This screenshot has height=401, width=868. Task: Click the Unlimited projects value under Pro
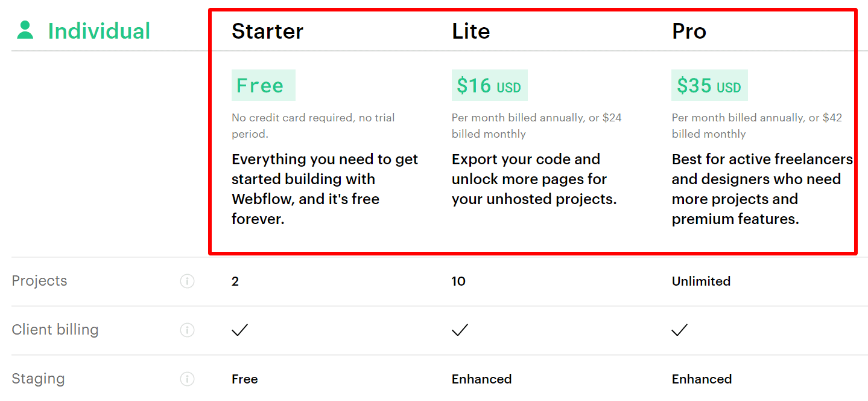pos(701,281)
